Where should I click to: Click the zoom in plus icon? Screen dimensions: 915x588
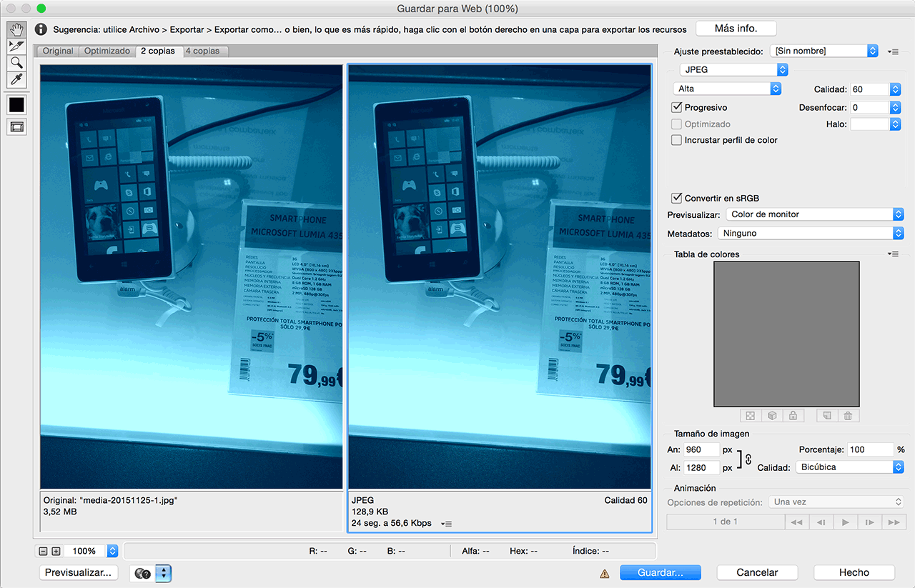[x=56, y=551]
